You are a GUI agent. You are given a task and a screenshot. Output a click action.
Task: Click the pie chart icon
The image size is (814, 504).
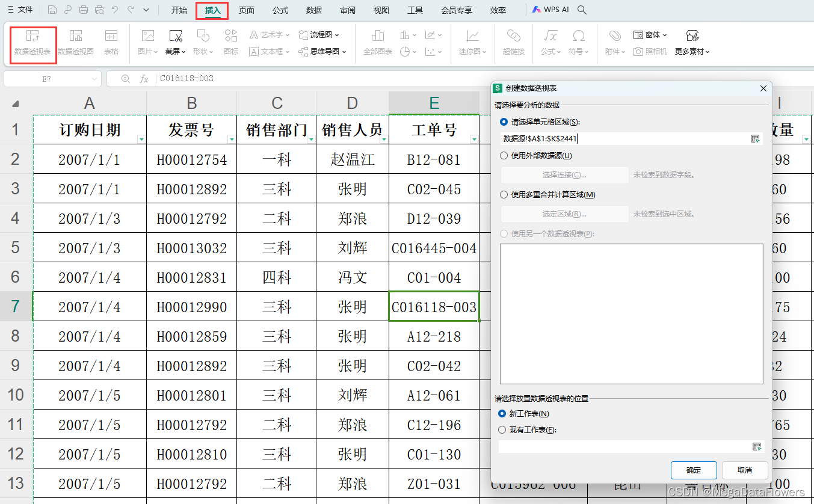tap(405, 52)
